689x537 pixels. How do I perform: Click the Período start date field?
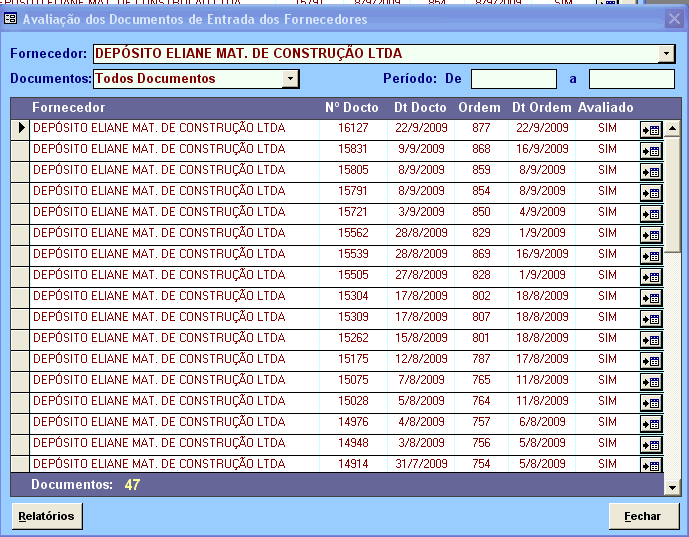(513, 79)
